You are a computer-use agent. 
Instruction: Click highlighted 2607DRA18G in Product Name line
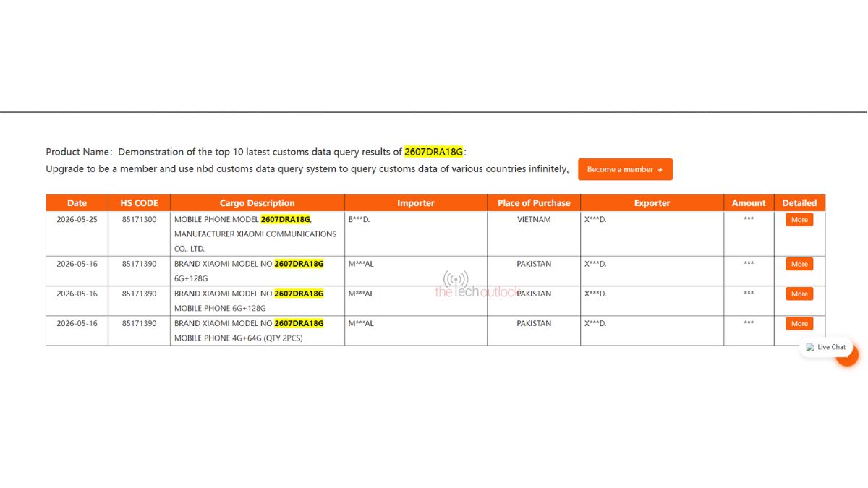pyautogui.click(x=433, y=152)
